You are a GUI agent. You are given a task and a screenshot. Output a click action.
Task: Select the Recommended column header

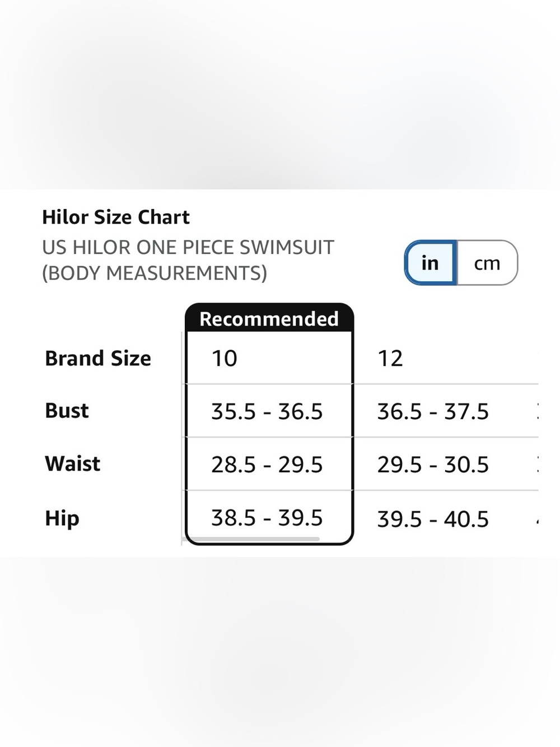click(x=269, y=318)
